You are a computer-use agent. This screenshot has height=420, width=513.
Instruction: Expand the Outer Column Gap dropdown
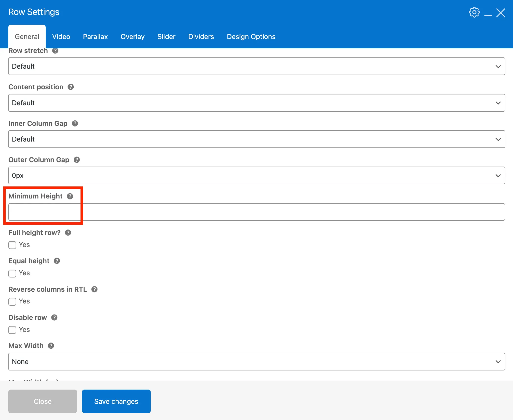coord(256,176)
